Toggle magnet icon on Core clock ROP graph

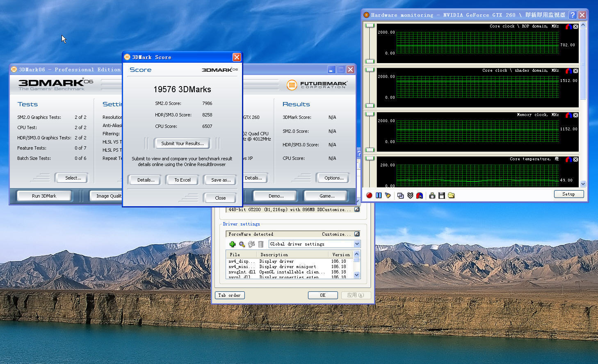(x=568, y=27)
